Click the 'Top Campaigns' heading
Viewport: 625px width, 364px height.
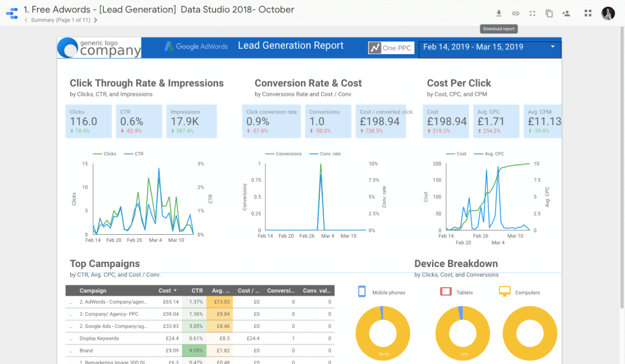(x=105, y=263)
